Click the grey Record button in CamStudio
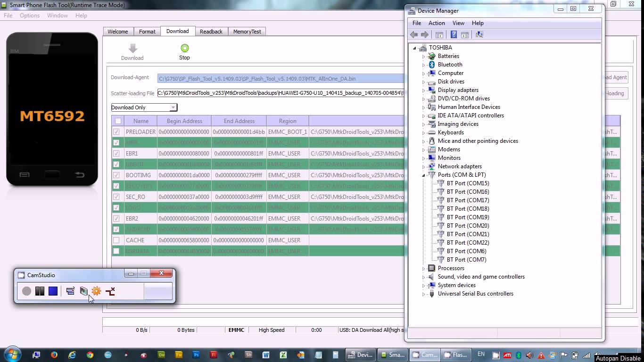 pyautogui.click(x=27, y=291)
